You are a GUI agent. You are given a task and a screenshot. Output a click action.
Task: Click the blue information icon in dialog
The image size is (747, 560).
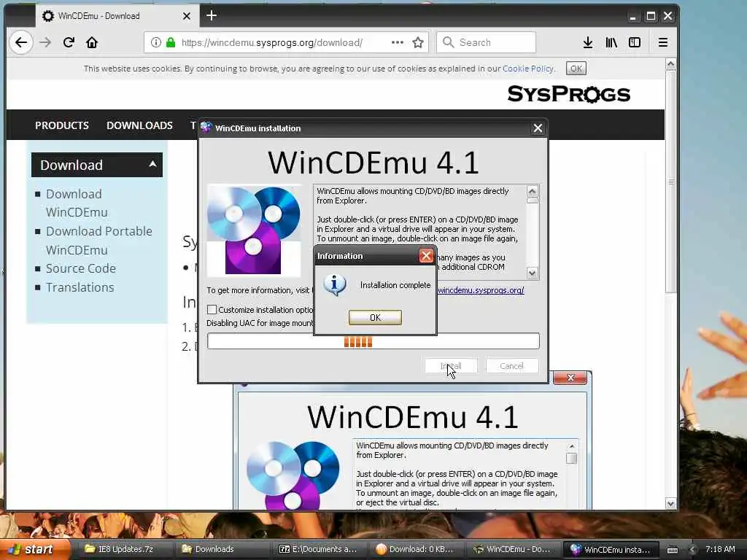tap(334, 285)
